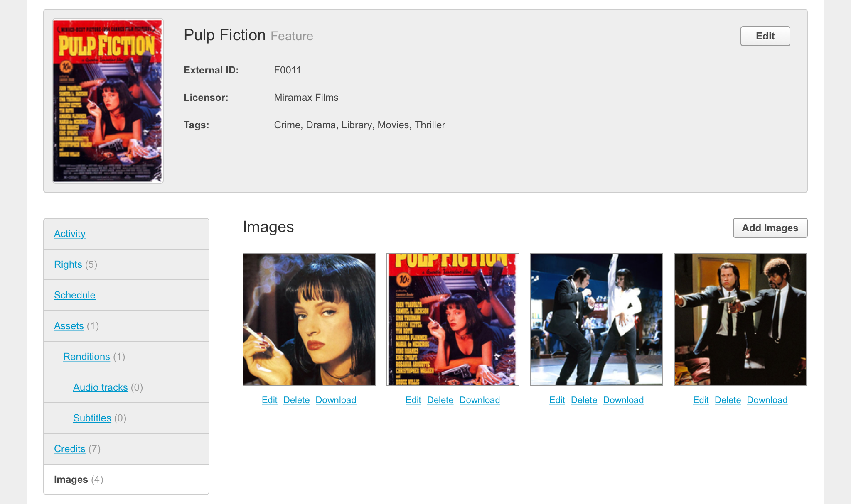Select the Images tab in sidebar
The height and width of the screenshot is (504, 851).
point(71,480)
